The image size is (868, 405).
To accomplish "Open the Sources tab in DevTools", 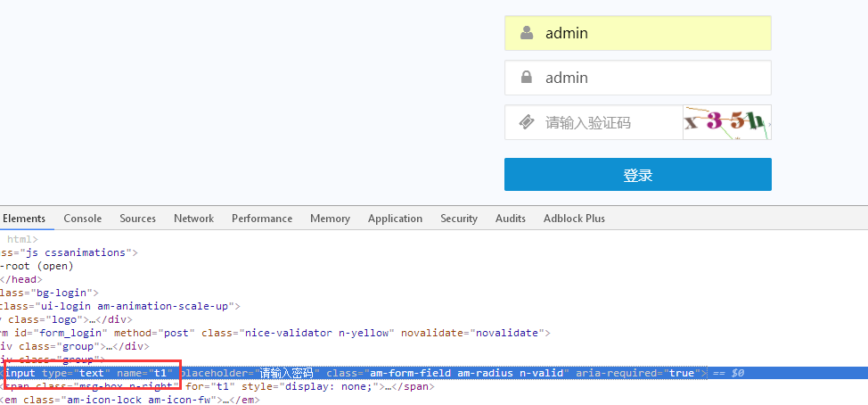I will 137,219.
